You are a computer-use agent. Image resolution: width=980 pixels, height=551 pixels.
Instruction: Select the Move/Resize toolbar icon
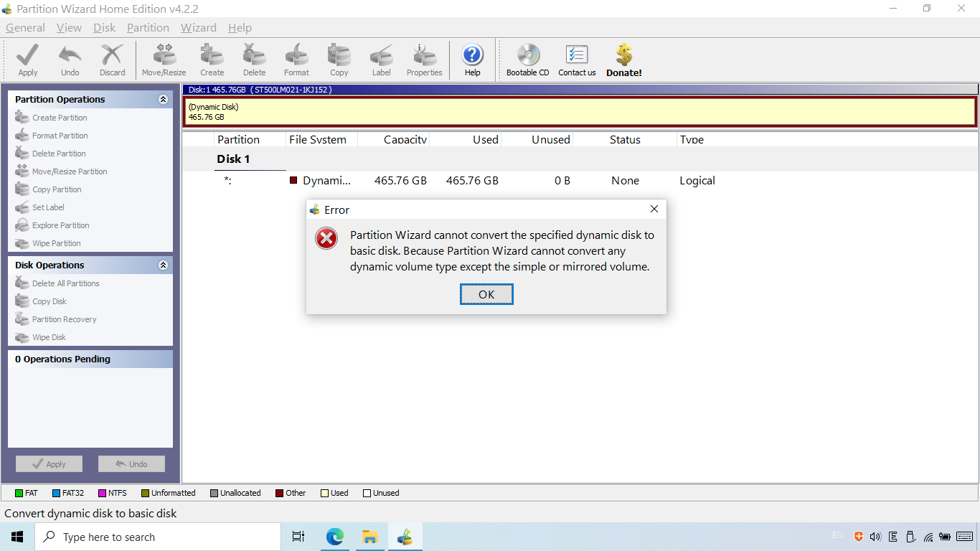pos(164,60)
